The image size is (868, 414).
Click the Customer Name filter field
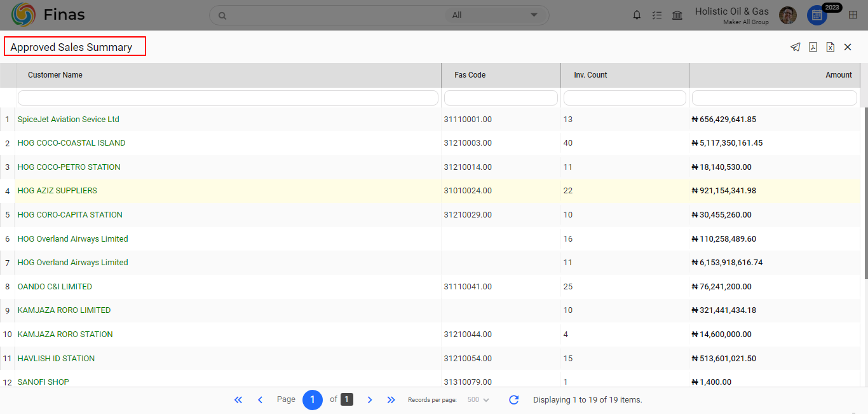(x=228, y=98)
